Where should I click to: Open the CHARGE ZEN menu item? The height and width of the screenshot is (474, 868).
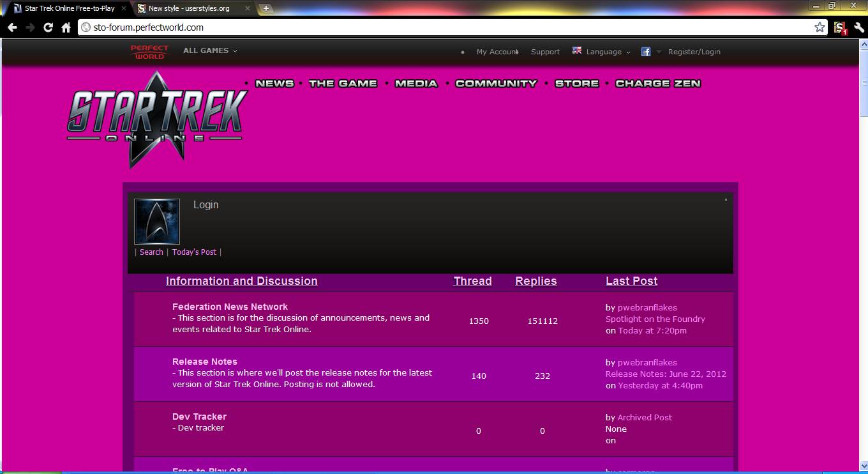657,83
